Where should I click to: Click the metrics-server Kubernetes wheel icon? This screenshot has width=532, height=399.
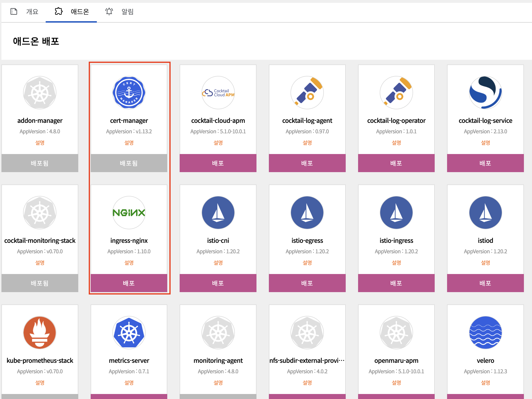pos(129,333)
